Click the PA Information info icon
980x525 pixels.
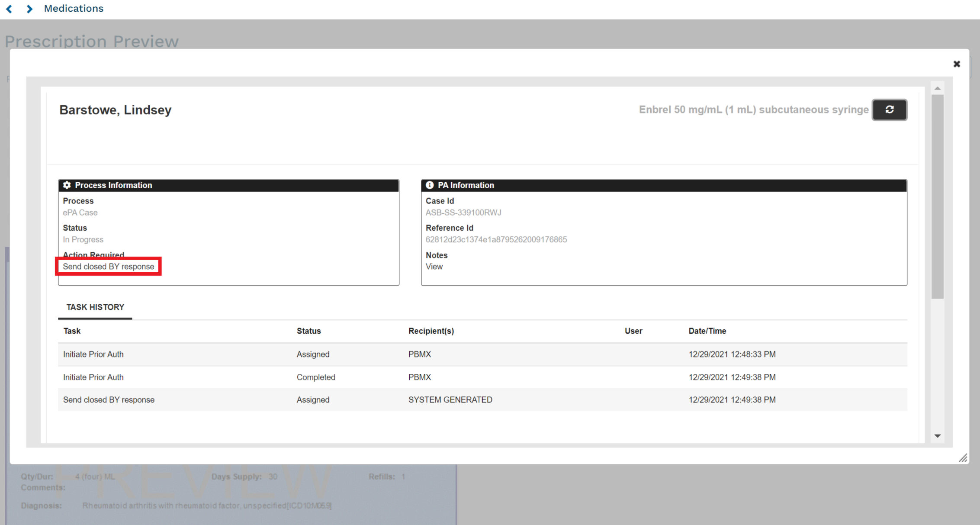tap(429, 185)
